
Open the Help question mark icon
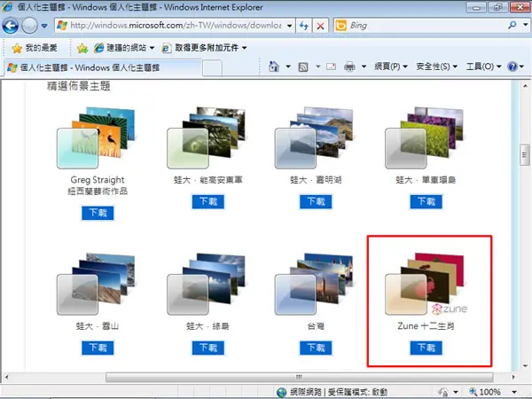[x=512, y=66]
